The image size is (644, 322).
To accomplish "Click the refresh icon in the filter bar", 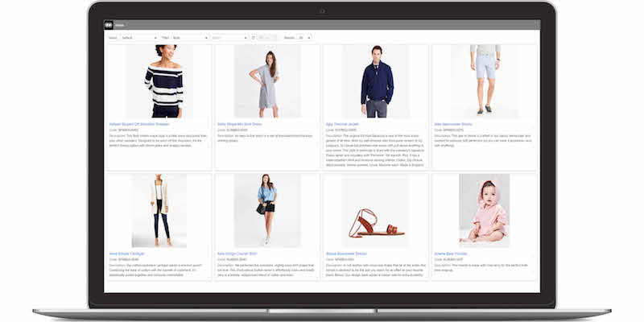I will [253, 38].
